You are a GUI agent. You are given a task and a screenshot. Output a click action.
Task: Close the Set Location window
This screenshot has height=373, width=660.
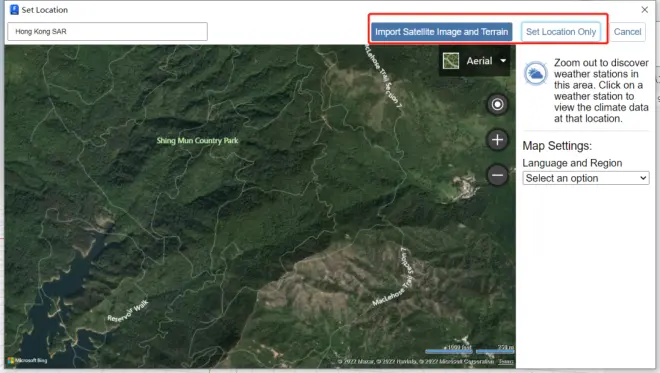(644, 10)
